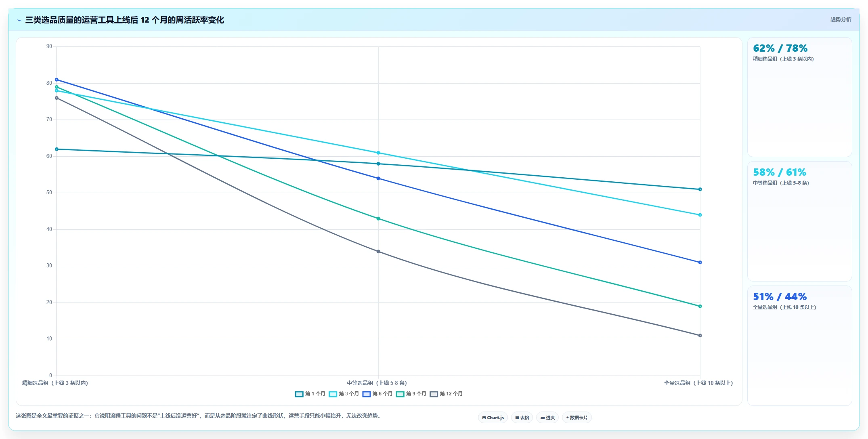Click the 58% / 61% card value

coord(780,172)
